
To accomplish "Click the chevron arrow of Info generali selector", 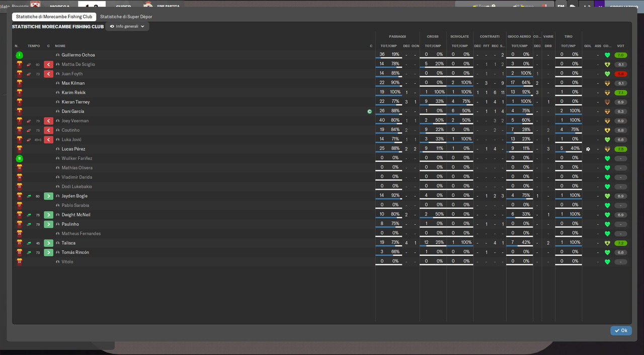I will (x=142, y=26).
